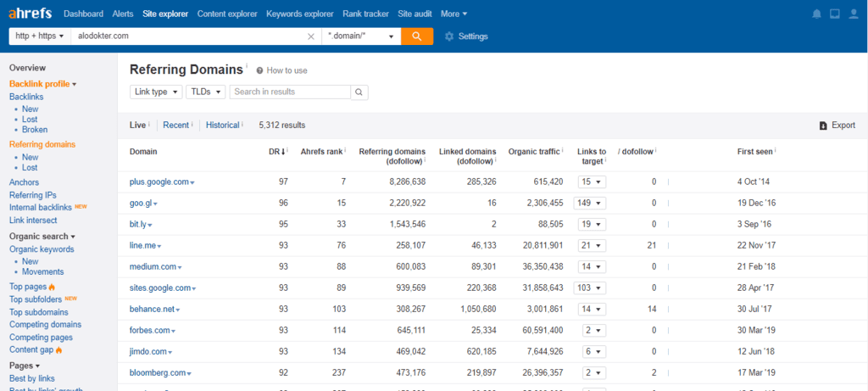Click the jimdo.com domain link
Viewport: 868px width, 391px height.
coord(148,352)
